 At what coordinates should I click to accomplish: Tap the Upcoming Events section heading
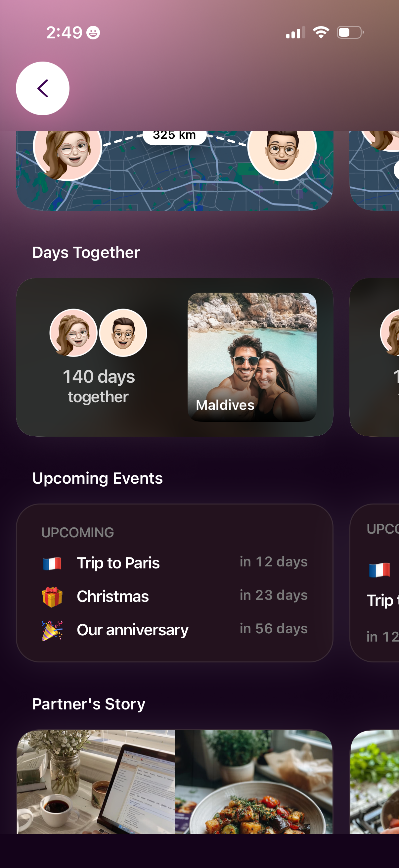98,478
